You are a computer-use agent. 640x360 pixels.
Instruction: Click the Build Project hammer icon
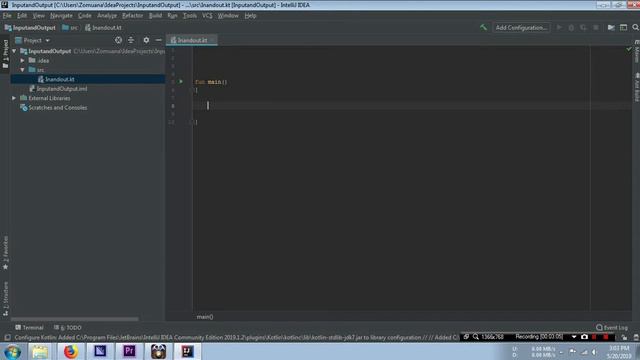tap(483, 27)
